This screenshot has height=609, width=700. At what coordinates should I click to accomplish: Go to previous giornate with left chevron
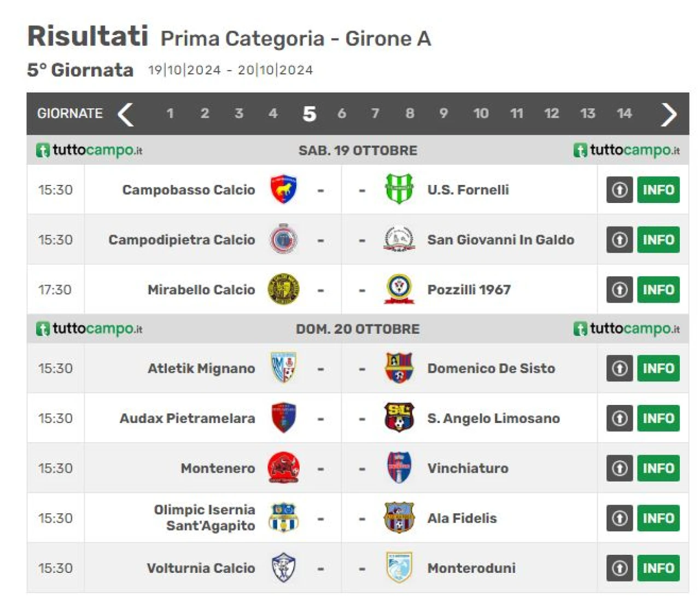126,114
